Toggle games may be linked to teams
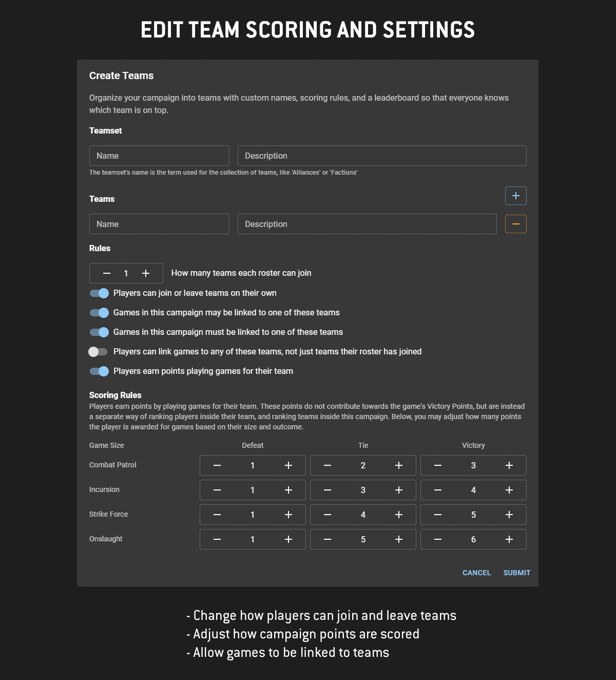616x680 pixels. [x=99, y=313]
